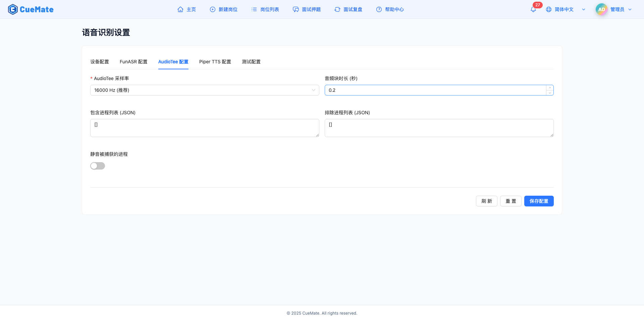
Task: Click the 面试押题 chat icon
Action: [x=296, y=9]
